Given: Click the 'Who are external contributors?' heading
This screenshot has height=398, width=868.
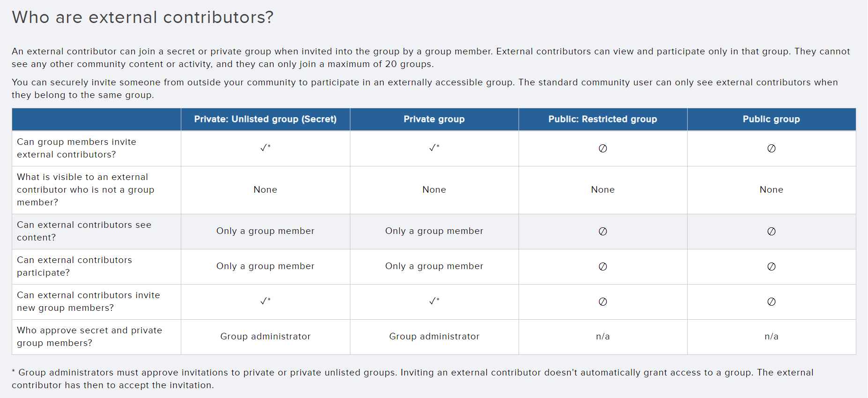Looking at the screenshot, I should pos(142,17).
